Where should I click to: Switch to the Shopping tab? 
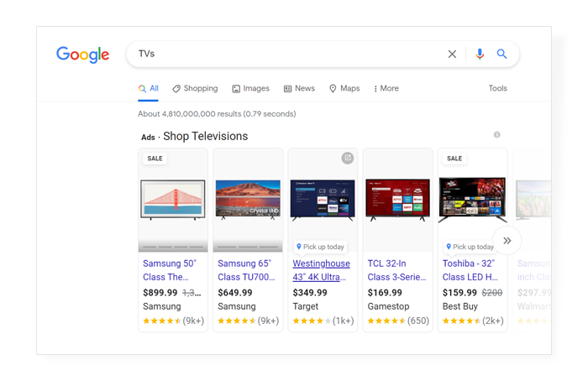coord(195,88)
